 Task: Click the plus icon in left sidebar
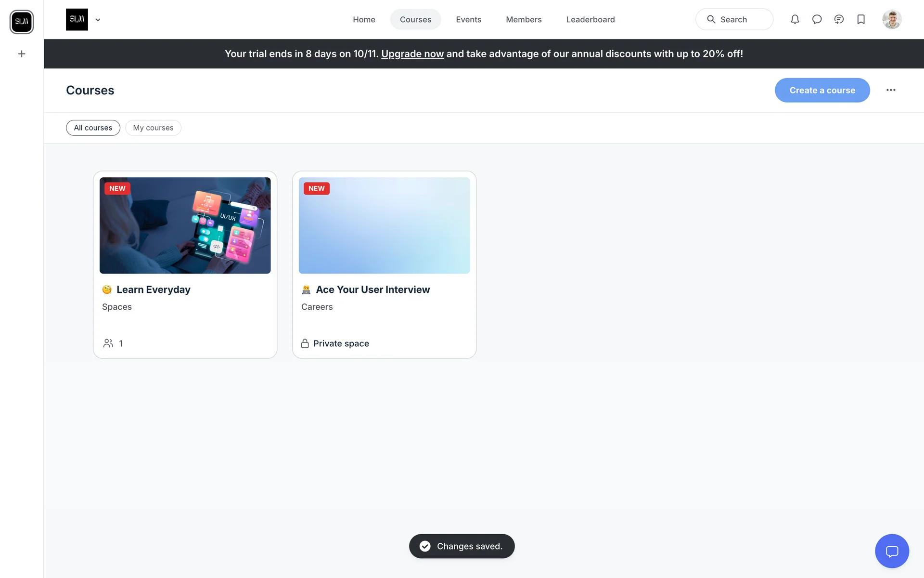click(x=22, y=54)
